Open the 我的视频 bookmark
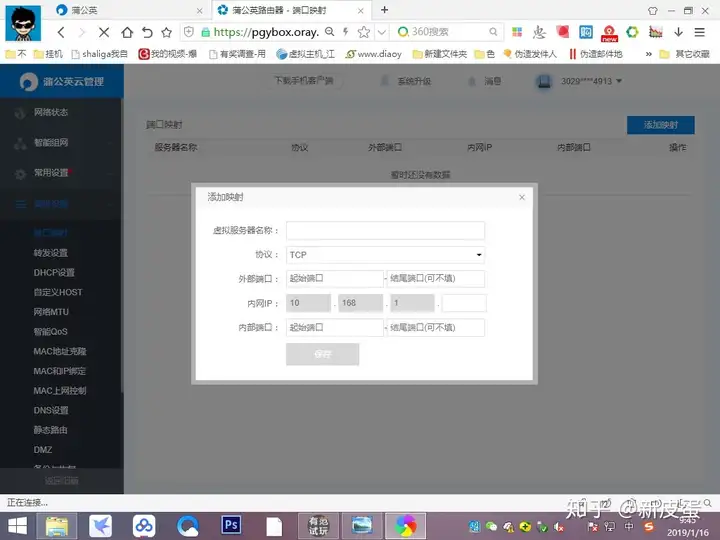This screenshot has height=540, width=720. coord(168,54)
